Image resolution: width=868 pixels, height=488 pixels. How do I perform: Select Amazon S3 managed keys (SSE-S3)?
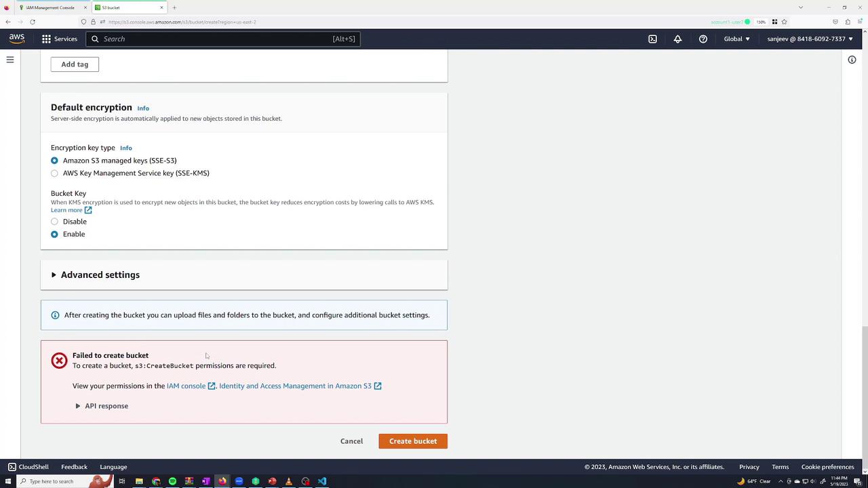point(54,161)
